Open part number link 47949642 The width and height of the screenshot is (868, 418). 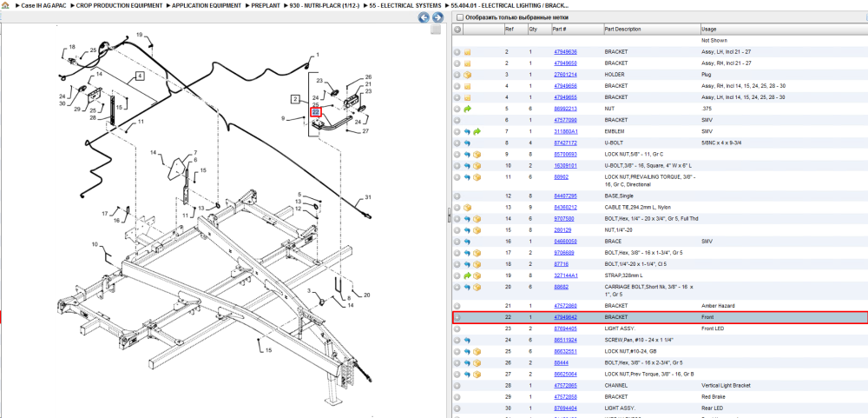[x=565, y=318]
